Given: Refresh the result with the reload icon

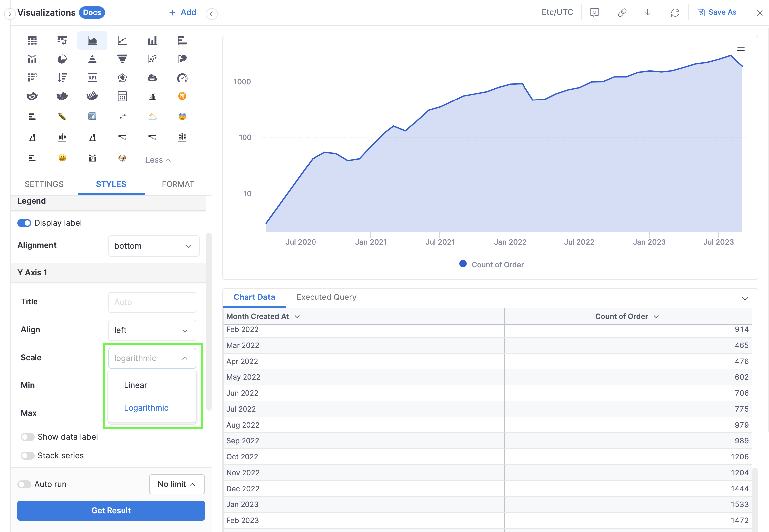Looking at the screenshot, I should 675,13.
